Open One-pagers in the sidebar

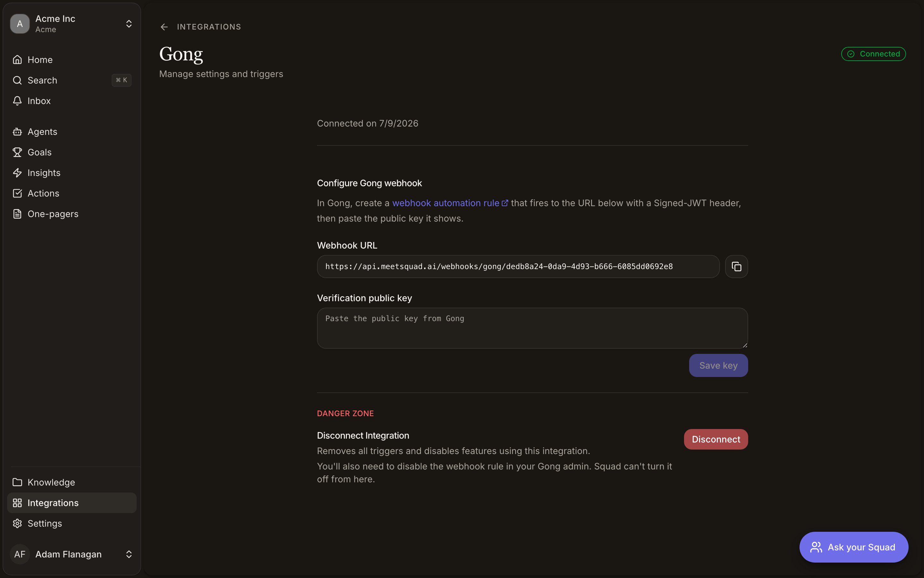pos(72,214)
